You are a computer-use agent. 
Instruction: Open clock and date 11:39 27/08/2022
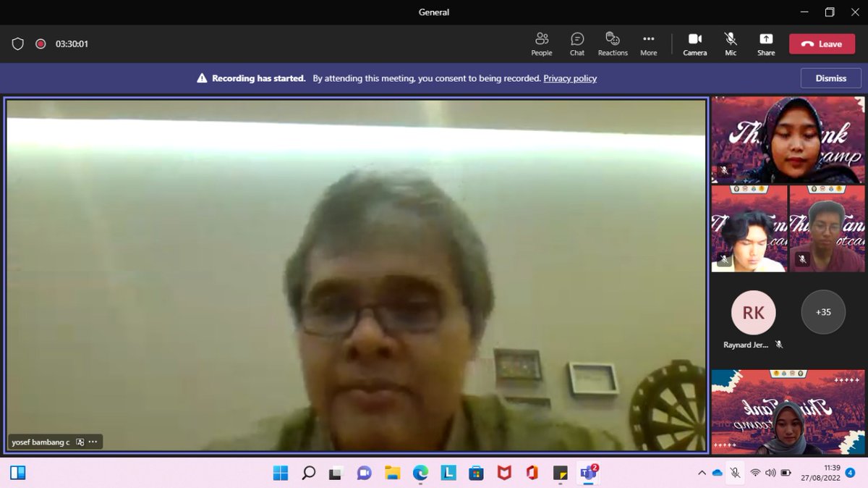(x=821, y=473)
